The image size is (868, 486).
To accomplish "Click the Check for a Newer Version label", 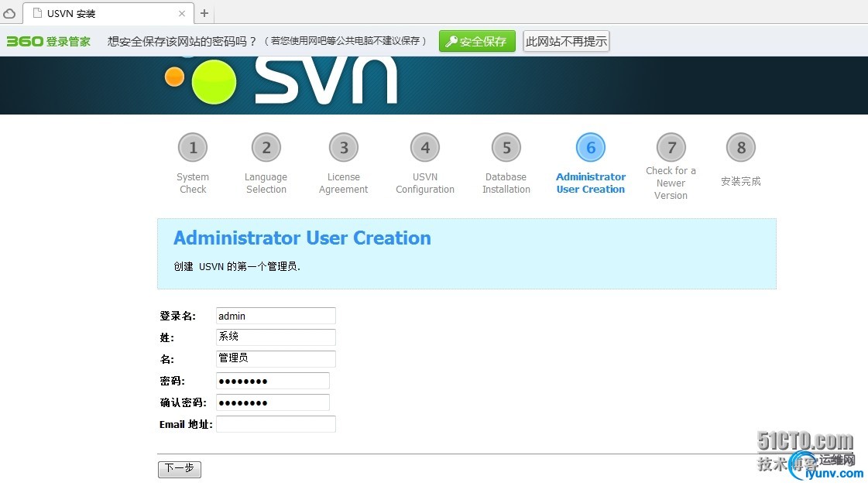I will point(671,183).
